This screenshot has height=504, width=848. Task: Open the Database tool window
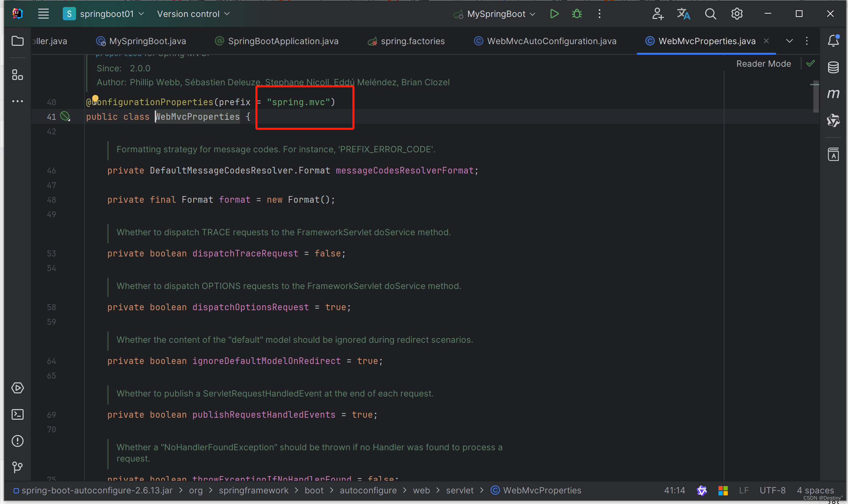point(833,67)
